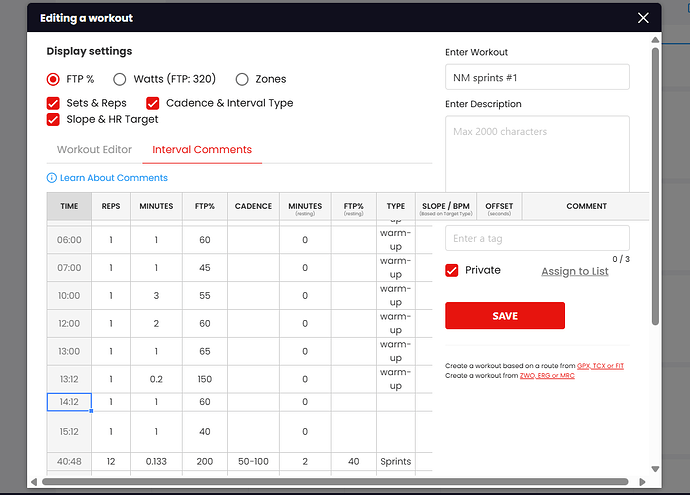This screenshot has width=690, height=495.
Task: Close the Editing a workout dialog
Action: pyautogui.click(x=643, y=18)
